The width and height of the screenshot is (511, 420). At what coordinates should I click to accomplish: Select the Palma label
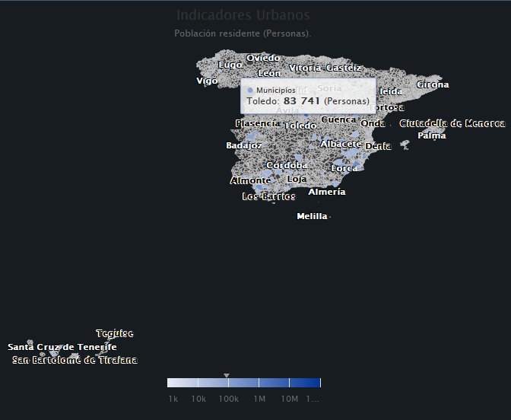(x=432, y=135)
